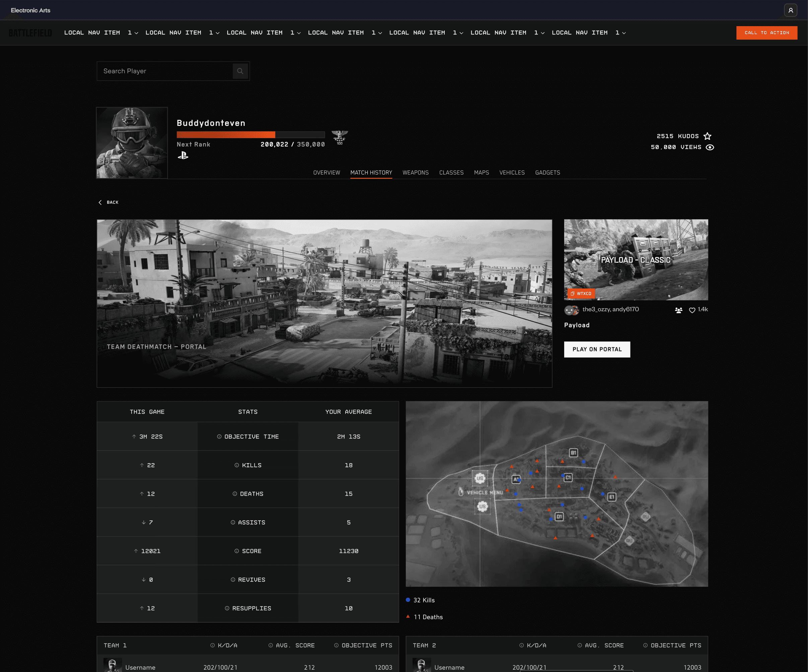Select the C1 objective marker on map
This screenshot has height=672, width=808.
[568, 478]
